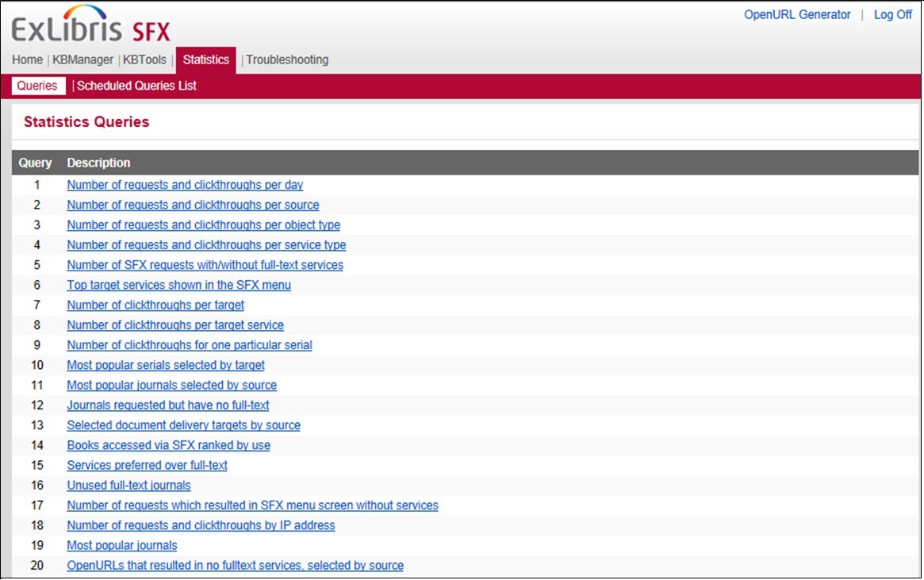Open SFX requests with/without full-text services

pyautogui.click(x=205, y=265)
